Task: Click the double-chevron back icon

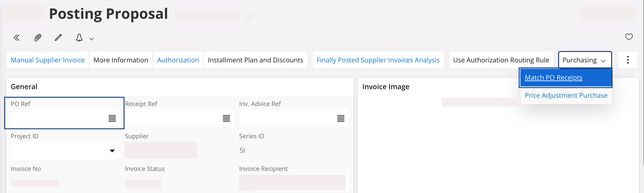Action: pyautogui.click(x=17, y=38)
